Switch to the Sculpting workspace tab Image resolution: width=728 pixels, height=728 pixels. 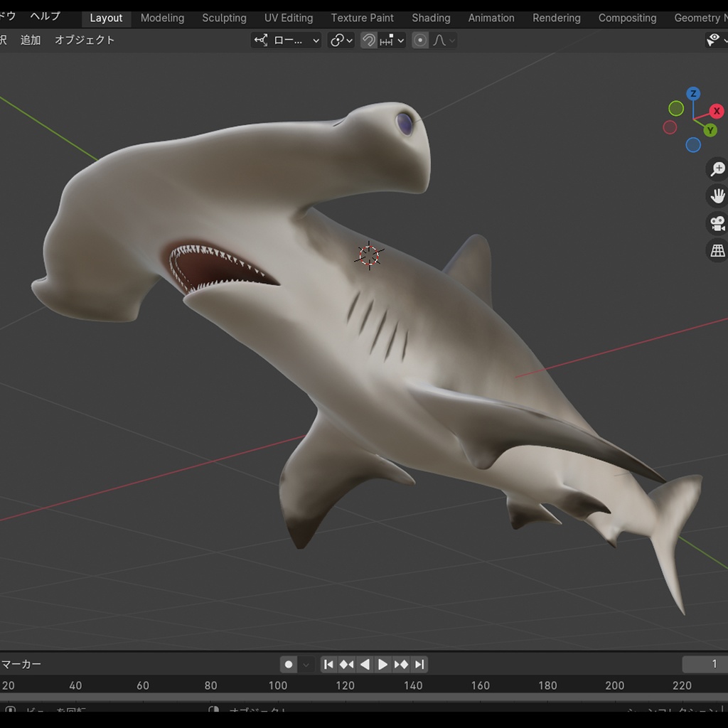pyautogui.click(x=224, y=18)
